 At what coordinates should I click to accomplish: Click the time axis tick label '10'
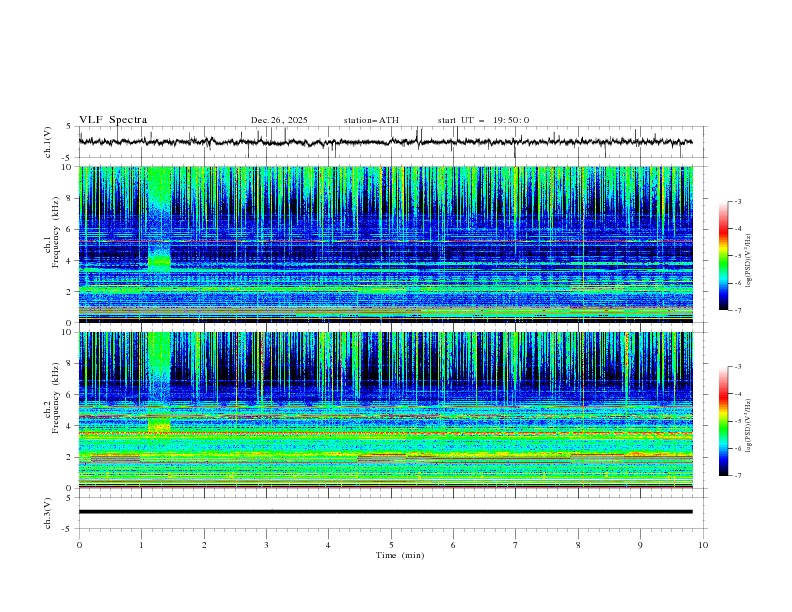pyautogui.click(x=703, y=545)
